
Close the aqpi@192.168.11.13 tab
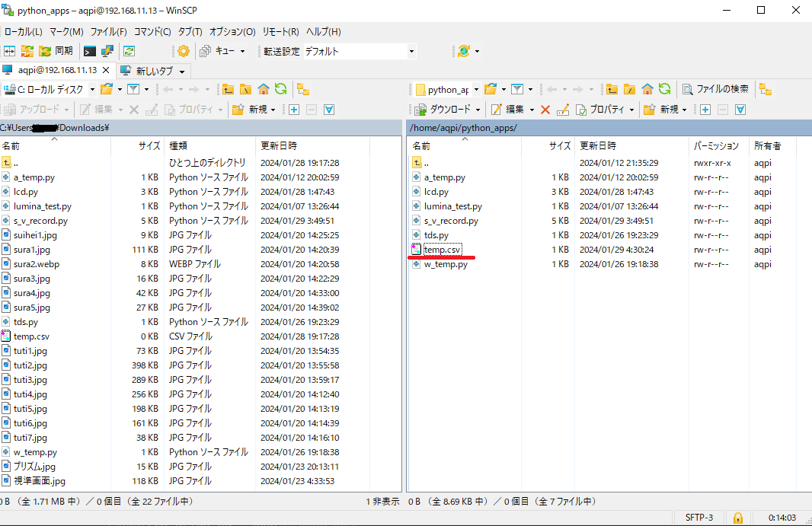tap(106, 70)
